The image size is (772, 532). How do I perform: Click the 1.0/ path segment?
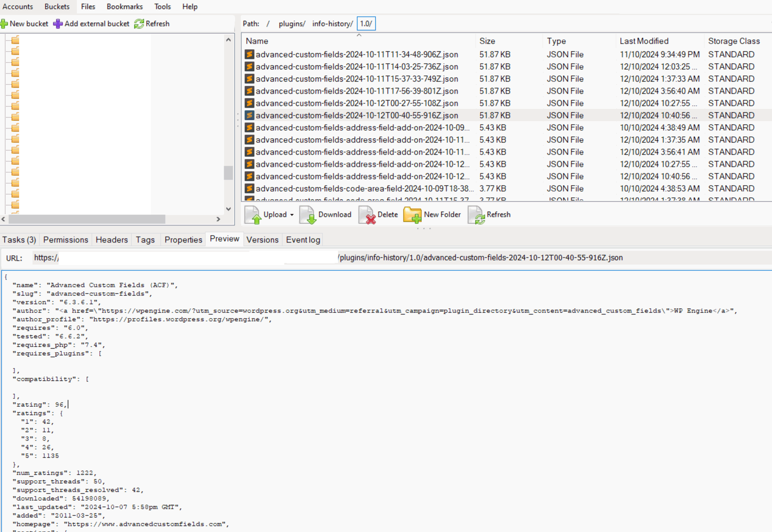[x=366, y=24]
